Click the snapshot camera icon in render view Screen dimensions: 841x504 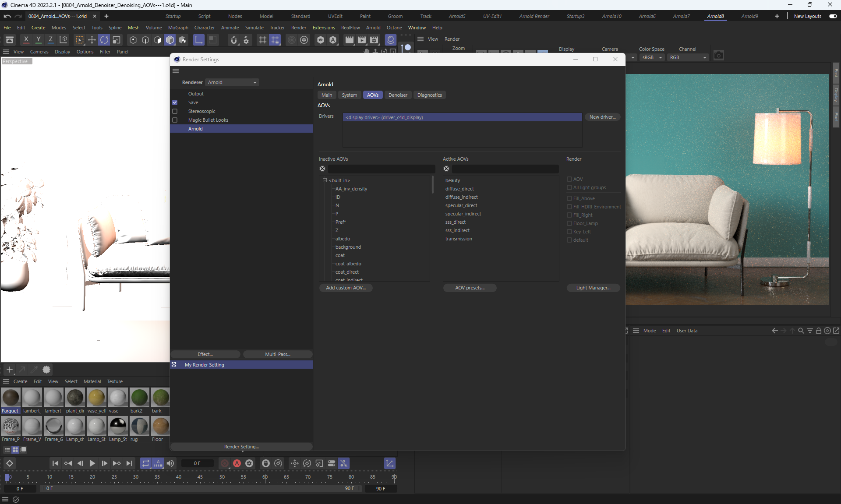click(718, 56)
